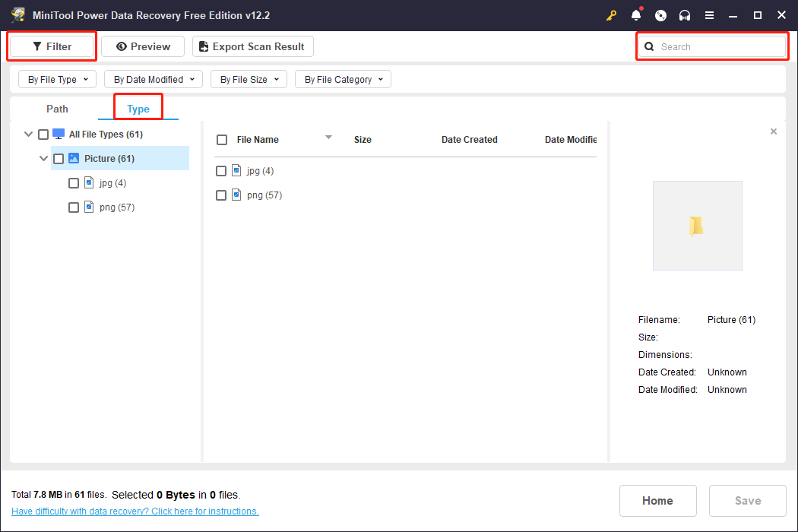
Task: Click the folder preview thumbnail
Action: click(x=697, y=226)
